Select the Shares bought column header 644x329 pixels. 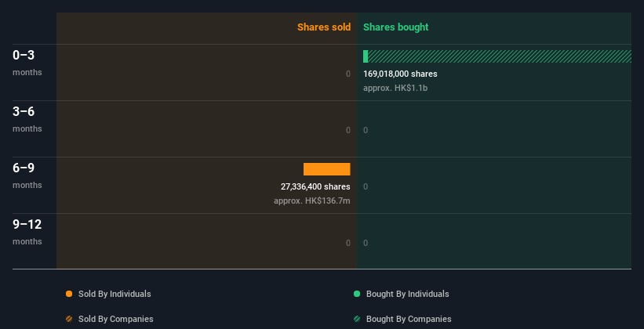pos(395,27)
